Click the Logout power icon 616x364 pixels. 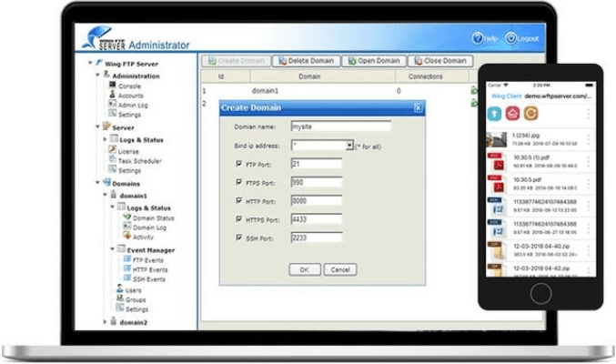[510, 39]
